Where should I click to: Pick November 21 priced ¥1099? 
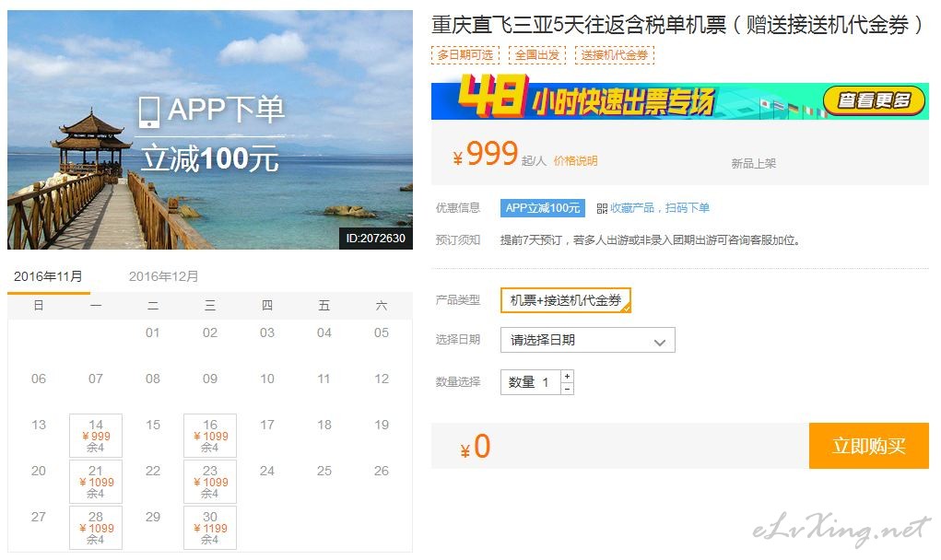pyautogui.click(x=96, y=482)
